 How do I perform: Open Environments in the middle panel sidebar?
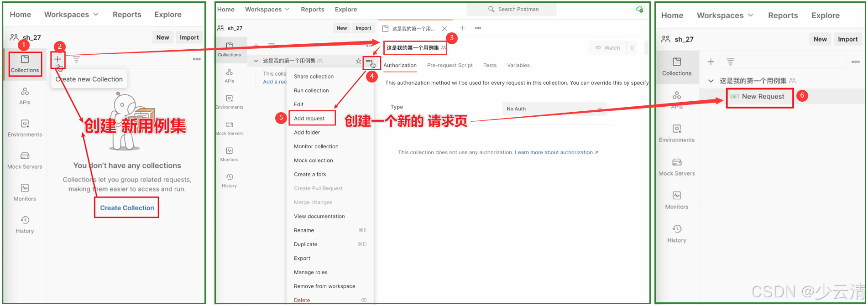229,102
